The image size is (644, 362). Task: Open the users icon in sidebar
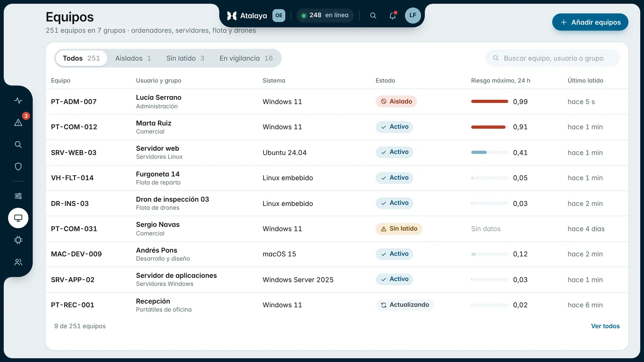point(18,262)
